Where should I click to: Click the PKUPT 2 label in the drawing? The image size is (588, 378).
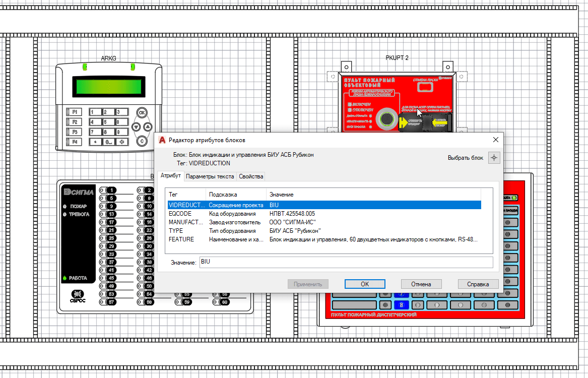click(397, 58)
